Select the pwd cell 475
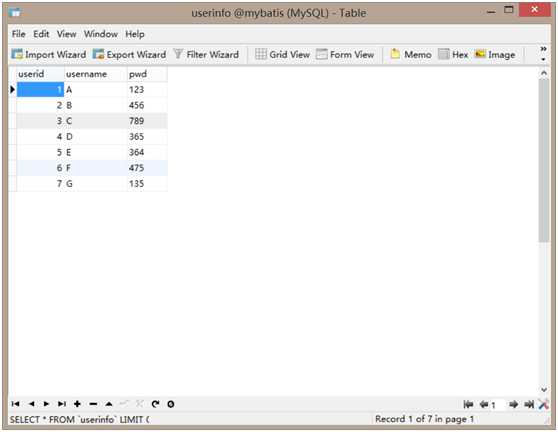 pyautogui.click(x=147, y=168)
